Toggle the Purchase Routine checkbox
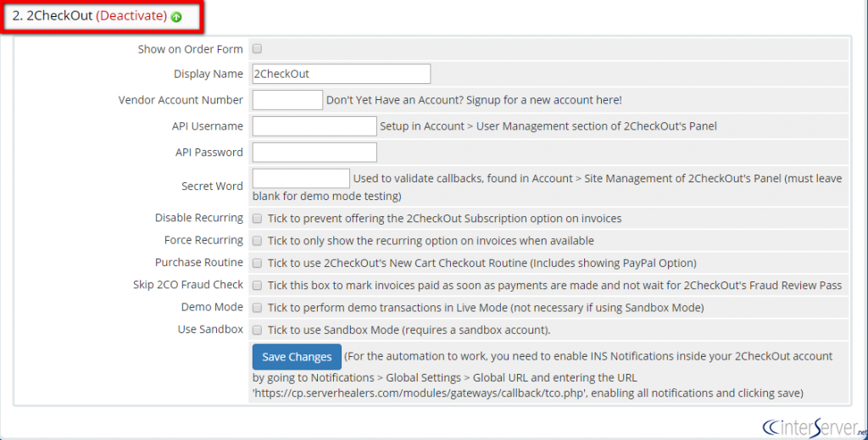This screenshot has width=868, height=440. click(x=258, y=263)
